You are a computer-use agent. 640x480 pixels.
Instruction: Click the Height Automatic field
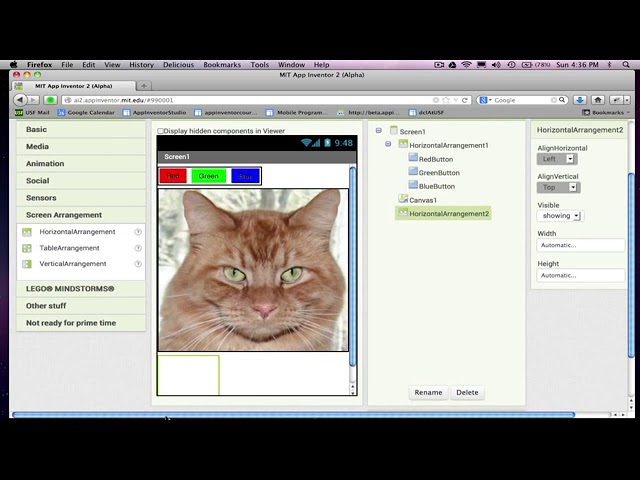[580, 276]
